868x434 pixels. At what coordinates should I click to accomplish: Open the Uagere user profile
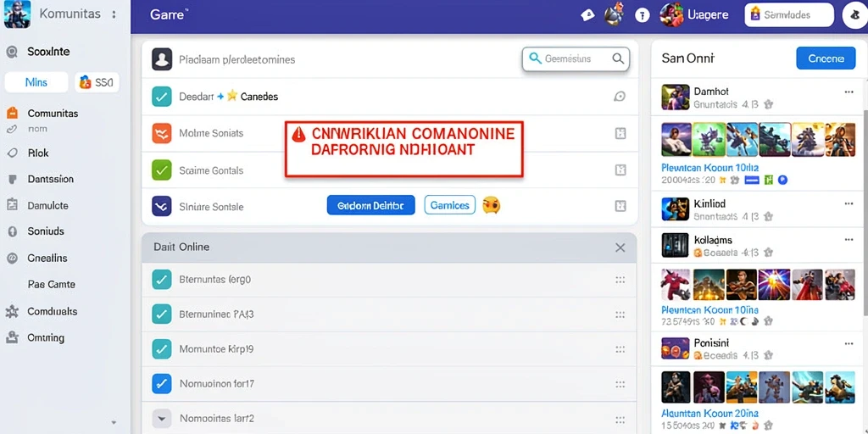[x=694, y=15]
